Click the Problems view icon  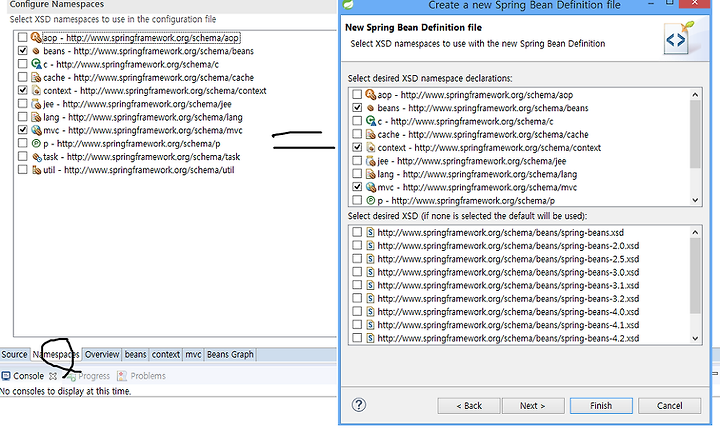point(122,376)
